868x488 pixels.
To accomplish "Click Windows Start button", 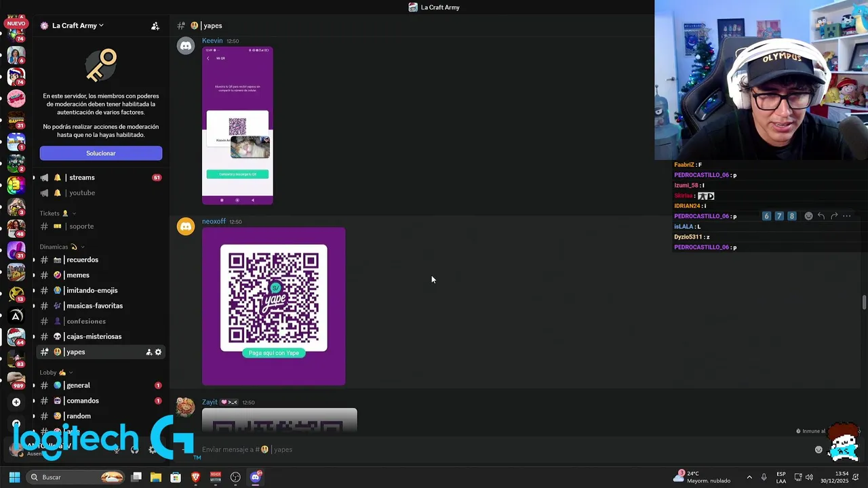I will point(14,477).
